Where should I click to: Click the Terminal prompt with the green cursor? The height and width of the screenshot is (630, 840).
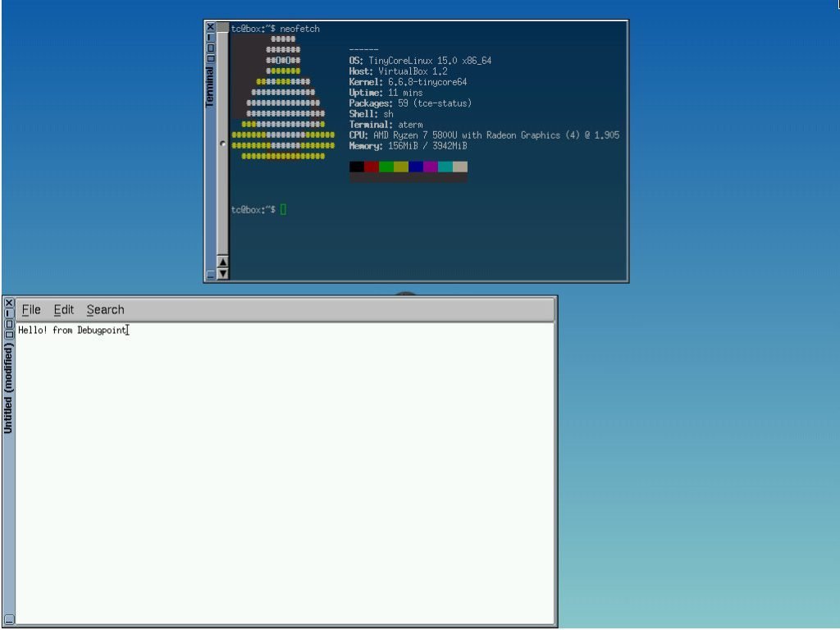258,209
